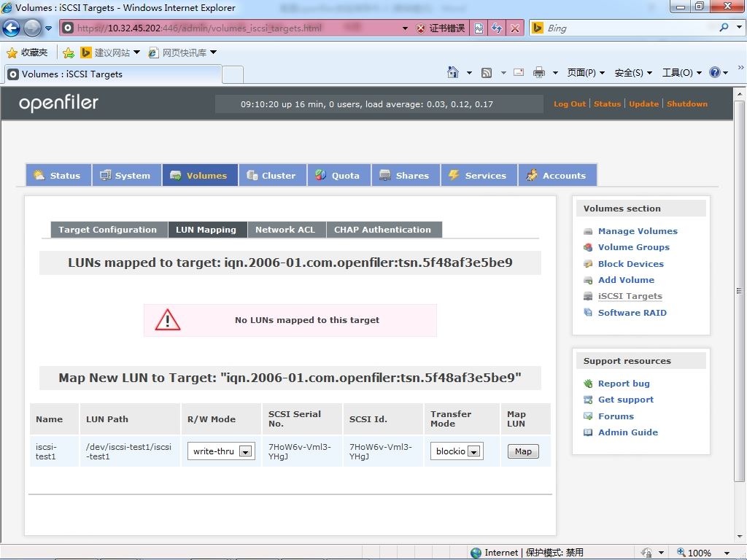The width and height of the screenshot is (747, 560).
Task: Open the R/W Mode write-thru dropdown
Action: tap(221, 451)
